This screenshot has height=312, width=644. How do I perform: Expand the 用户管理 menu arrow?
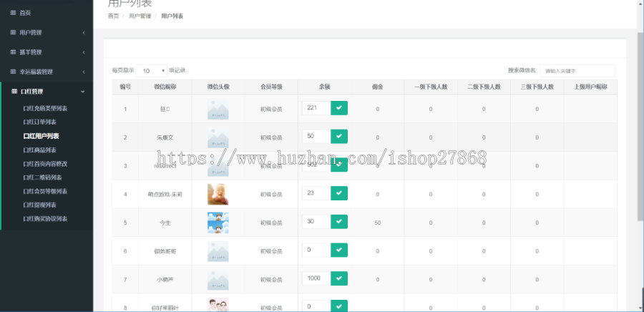(x=84, y=32)
